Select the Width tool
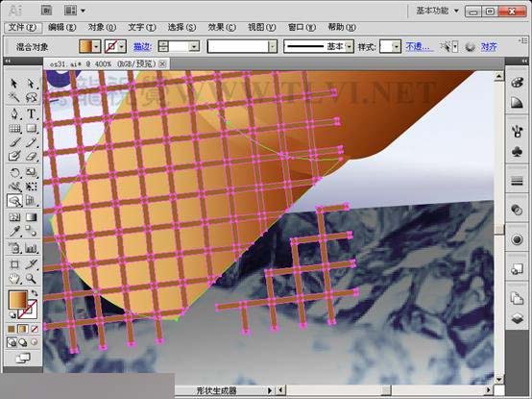This screenshot has height=399, width=532. pyautogui.click(x=14, y=187)
